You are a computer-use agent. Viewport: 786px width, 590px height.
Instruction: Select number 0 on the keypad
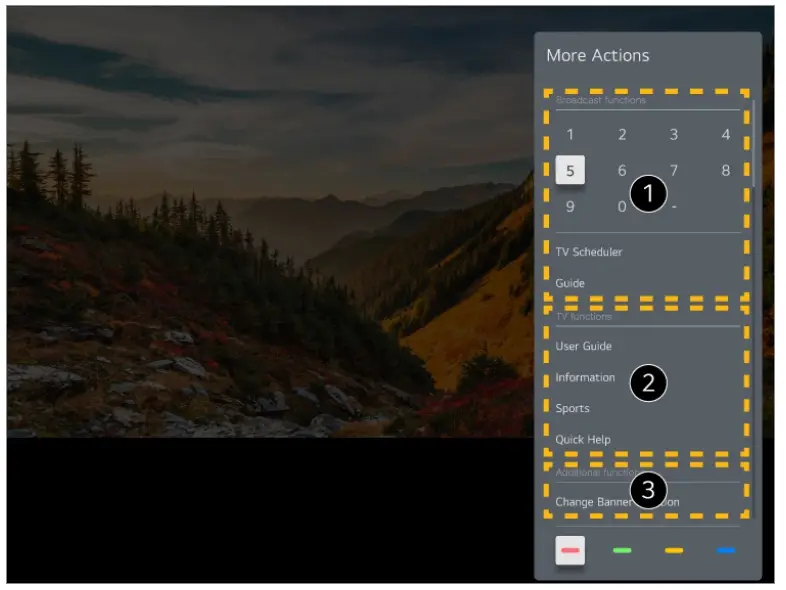point(622,207)
